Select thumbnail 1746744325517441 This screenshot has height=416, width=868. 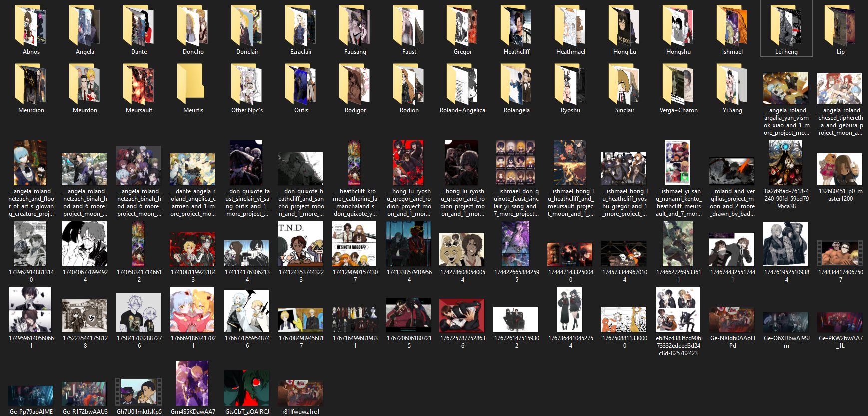coord(732,249)
